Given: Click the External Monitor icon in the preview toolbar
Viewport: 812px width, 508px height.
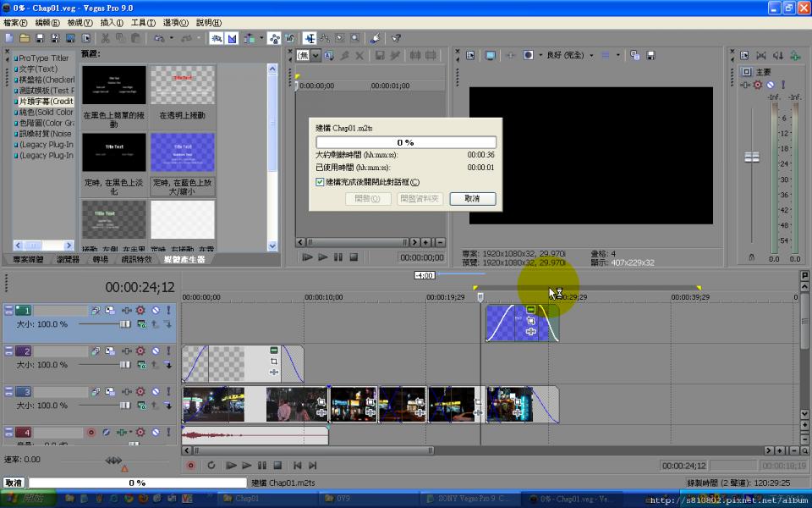Looking at the screenshot, I should [x=490, y=55].
